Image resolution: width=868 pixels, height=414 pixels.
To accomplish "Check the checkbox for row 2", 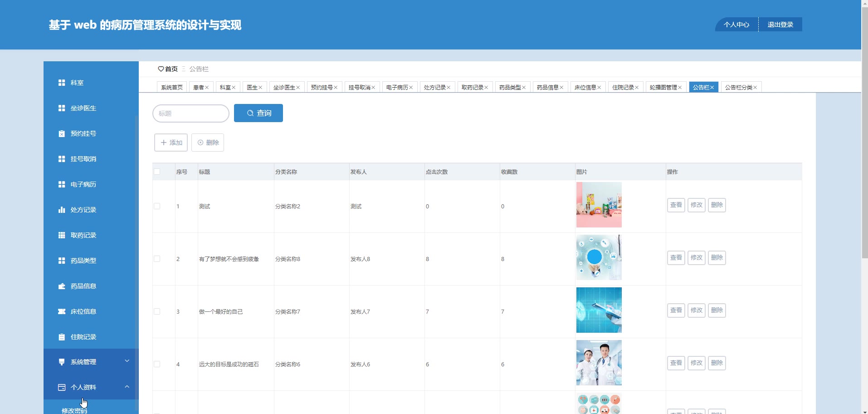I will [x=157, y=259].
